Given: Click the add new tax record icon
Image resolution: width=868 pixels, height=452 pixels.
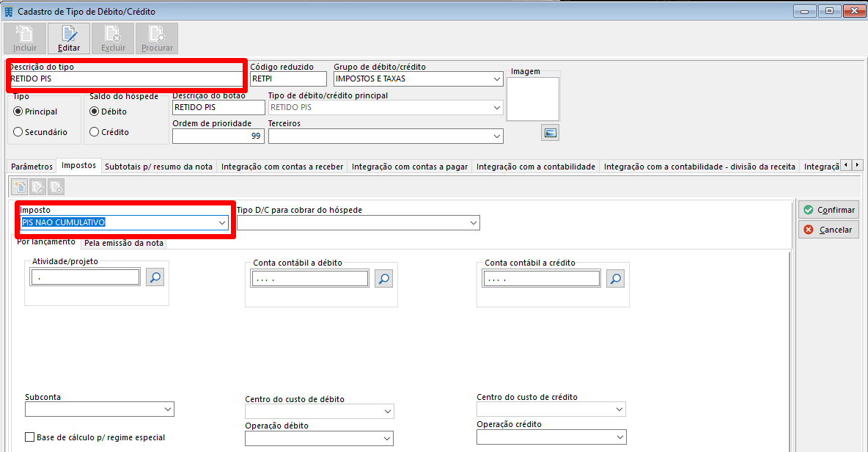Looking at the screenshot, I should pos(20,187).
